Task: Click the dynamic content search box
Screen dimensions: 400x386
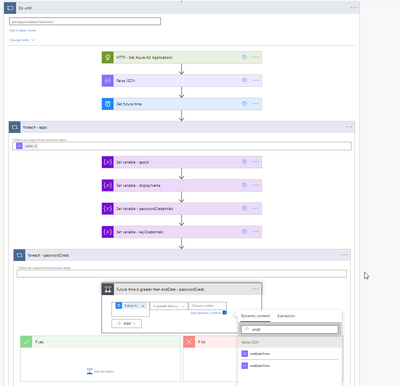Action: tap(289, 329)
